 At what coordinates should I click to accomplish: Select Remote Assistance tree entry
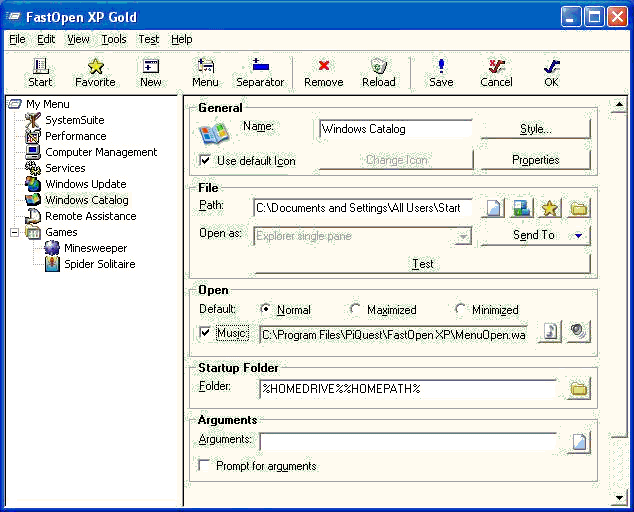(91, 216)
